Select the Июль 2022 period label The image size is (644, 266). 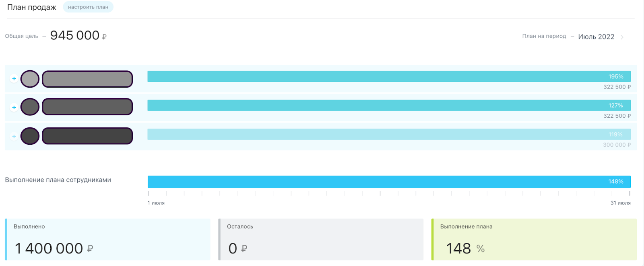(x=596, y=37)
